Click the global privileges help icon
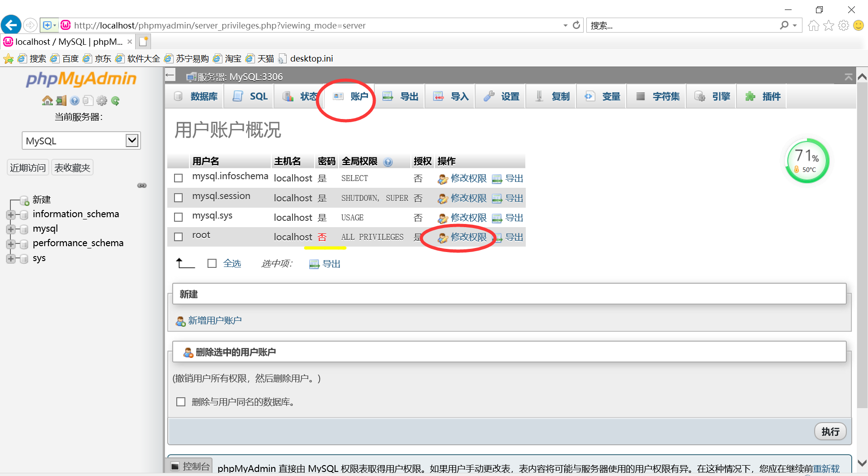This screenshot has width=868, height=476. click(x=388, y=162)
